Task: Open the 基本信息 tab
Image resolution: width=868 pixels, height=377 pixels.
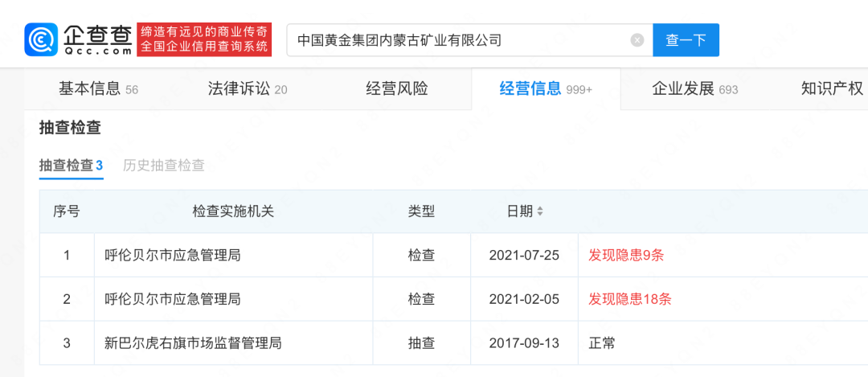Action: coord(99,89)
